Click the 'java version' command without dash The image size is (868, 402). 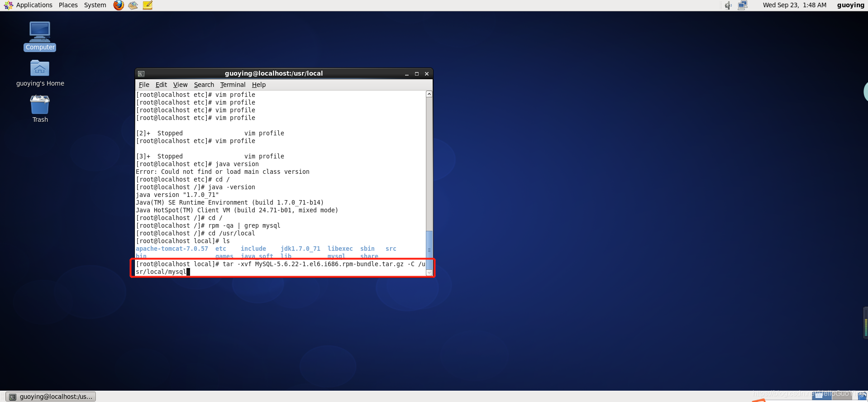coord(237,164)
